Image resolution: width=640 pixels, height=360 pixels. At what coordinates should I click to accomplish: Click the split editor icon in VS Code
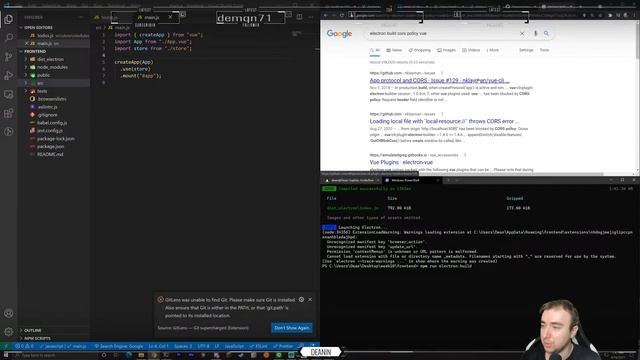point(299,17)
